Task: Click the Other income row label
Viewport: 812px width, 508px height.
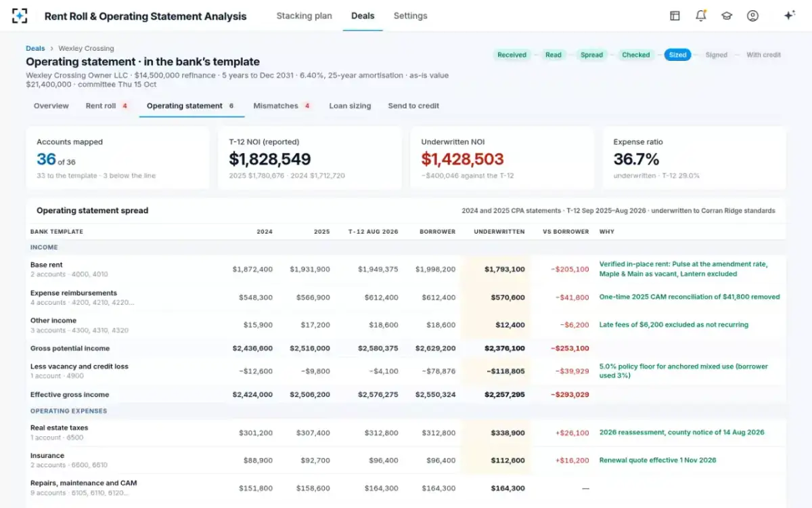Action: point(53,320)
